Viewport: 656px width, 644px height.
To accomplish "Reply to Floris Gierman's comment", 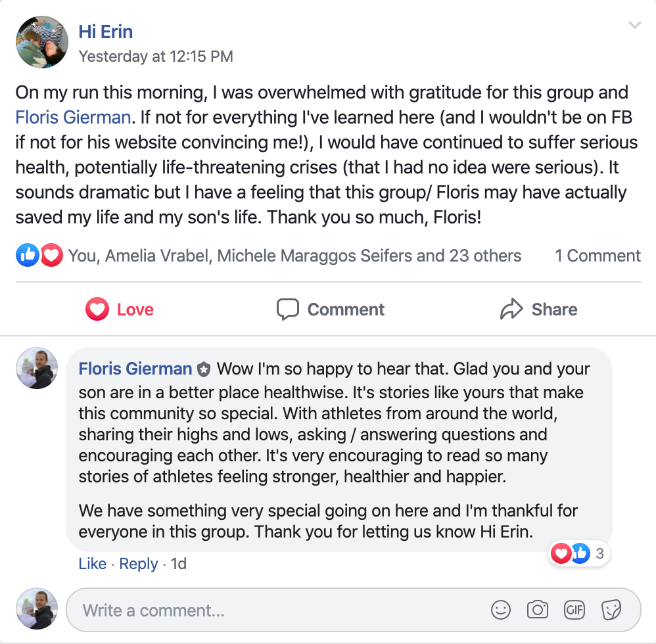I will 138,564.
